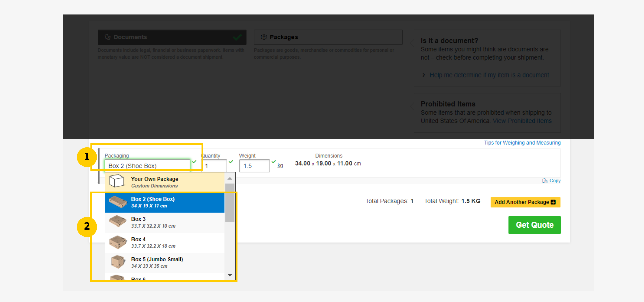The height and width of the screenshot is (302, 644).
Task: Click Add Another Package button
Action: 525,202
